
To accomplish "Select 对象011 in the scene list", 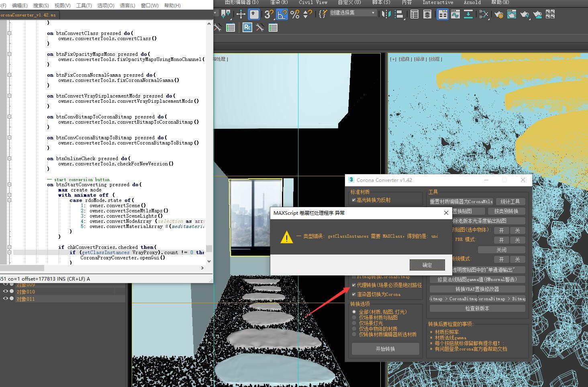I will point(26,299).
